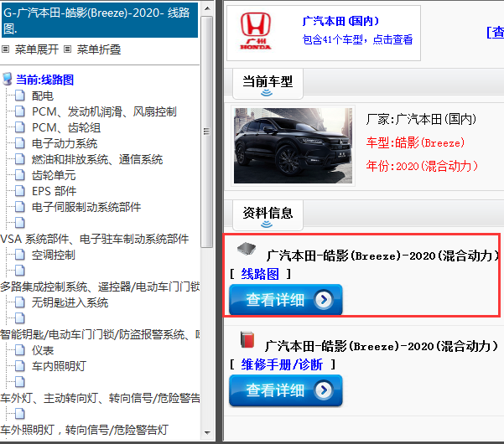This screenshot has width=504, height=444.
Task: Open EPS 部件 diagram
Action: (54, 191)
